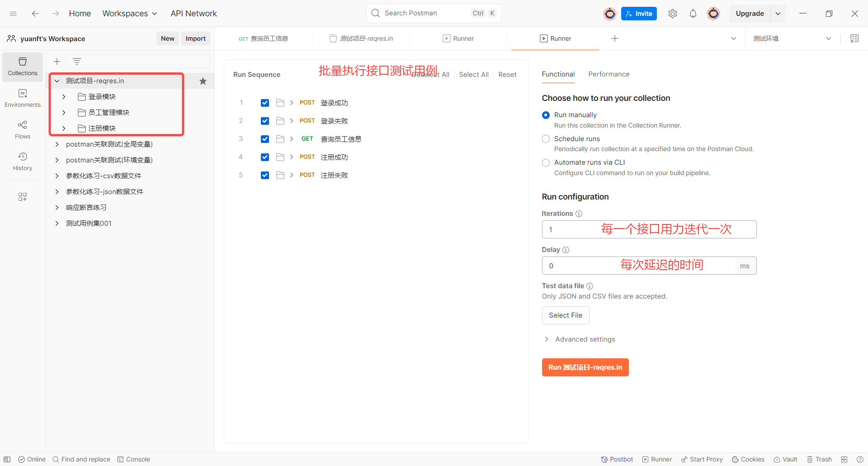The width and height of the screenshot is (868, 466).
Task: Click the Select All link
Action: click(x=473, y=75)
